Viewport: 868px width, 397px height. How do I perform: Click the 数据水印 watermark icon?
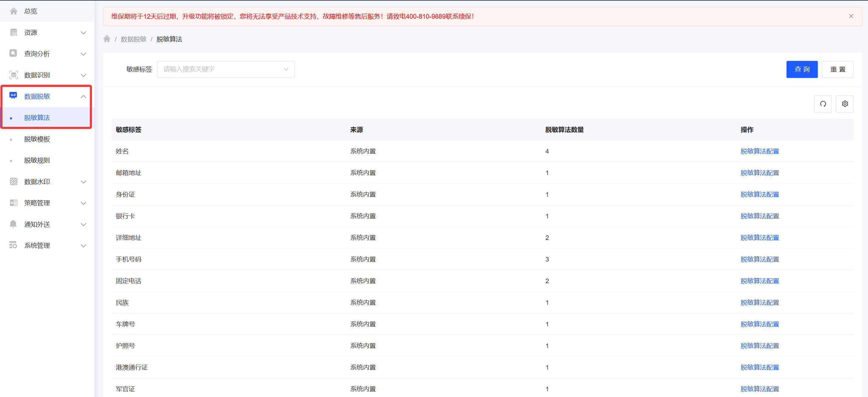point(13,181)
